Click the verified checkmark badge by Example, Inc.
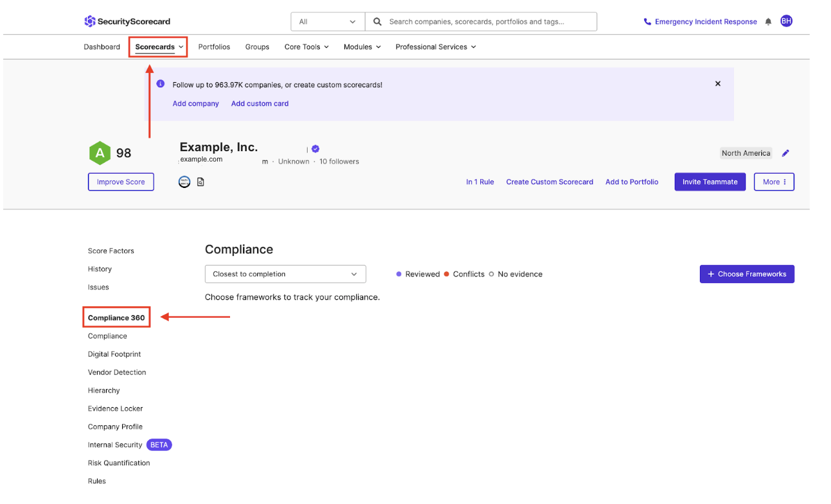This screenshot has width=831, height=504. tap(315, 149)
